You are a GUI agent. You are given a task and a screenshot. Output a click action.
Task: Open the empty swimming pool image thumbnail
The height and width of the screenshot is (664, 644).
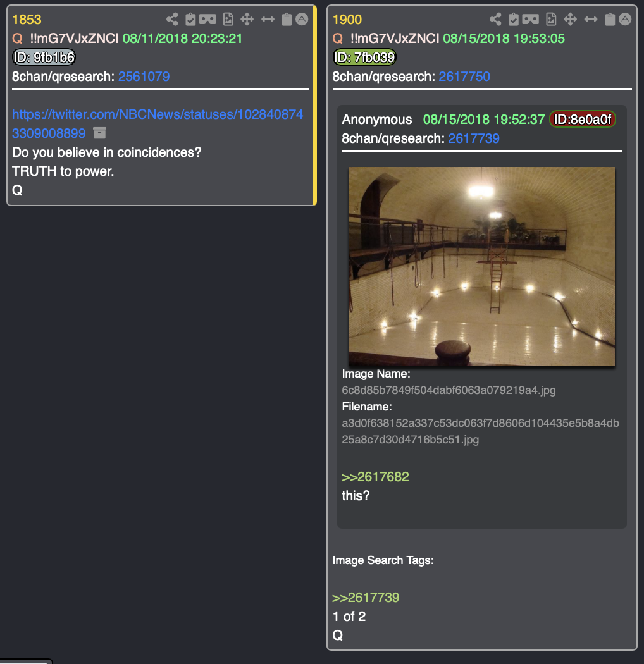[481, 266]
